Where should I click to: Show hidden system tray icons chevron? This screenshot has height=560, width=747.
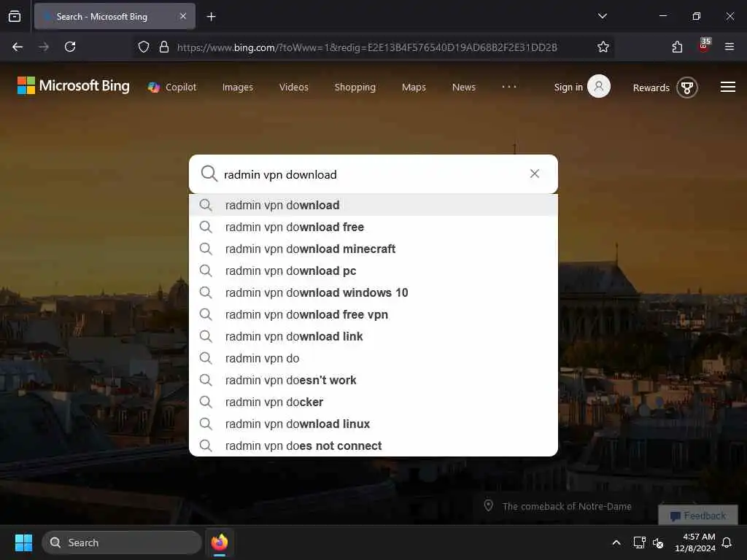(x=616, y=542)
